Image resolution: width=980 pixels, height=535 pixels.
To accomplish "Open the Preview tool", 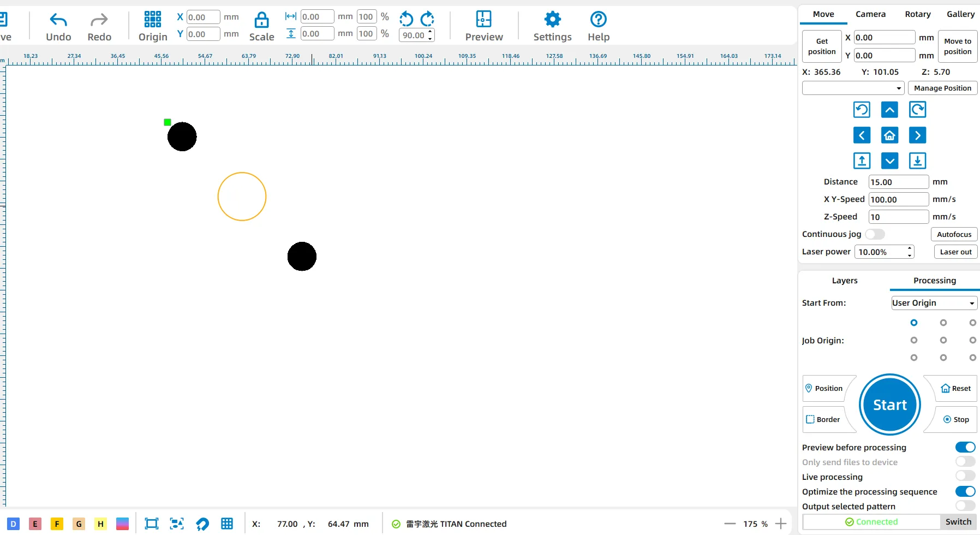I will (x=483, y=20).
